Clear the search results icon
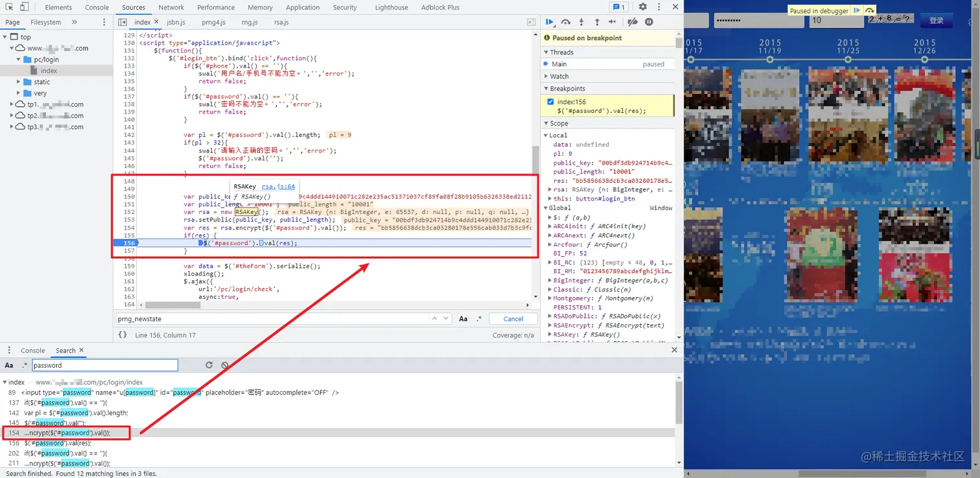 (x=225, y=365)
